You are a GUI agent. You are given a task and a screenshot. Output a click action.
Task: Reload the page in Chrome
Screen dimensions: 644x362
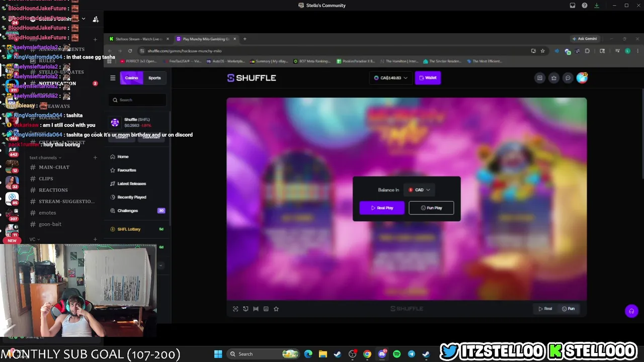pos(130,51)
